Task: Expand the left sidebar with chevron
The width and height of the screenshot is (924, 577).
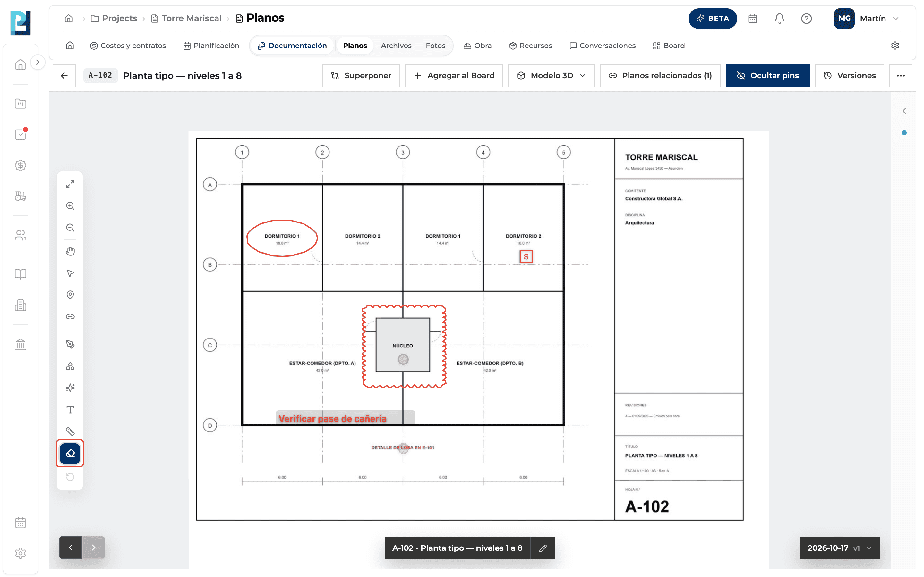Action: (38, 62)
